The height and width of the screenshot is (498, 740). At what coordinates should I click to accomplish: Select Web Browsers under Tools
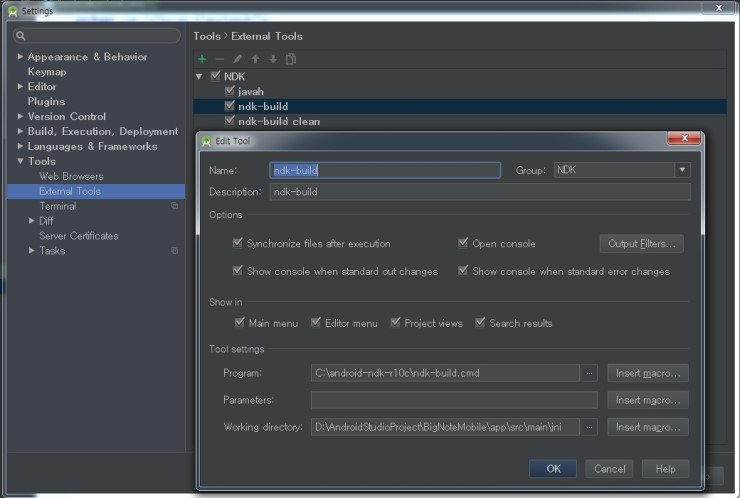pos(71,176)
